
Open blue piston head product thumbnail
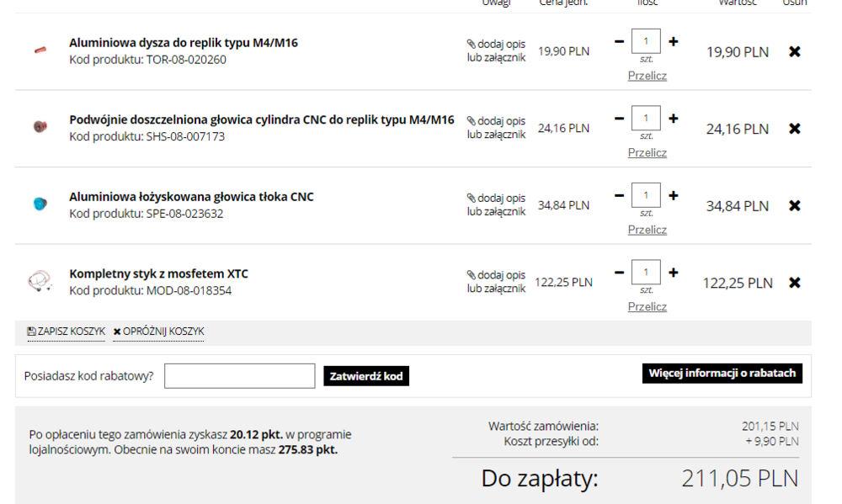click(40, 204)
